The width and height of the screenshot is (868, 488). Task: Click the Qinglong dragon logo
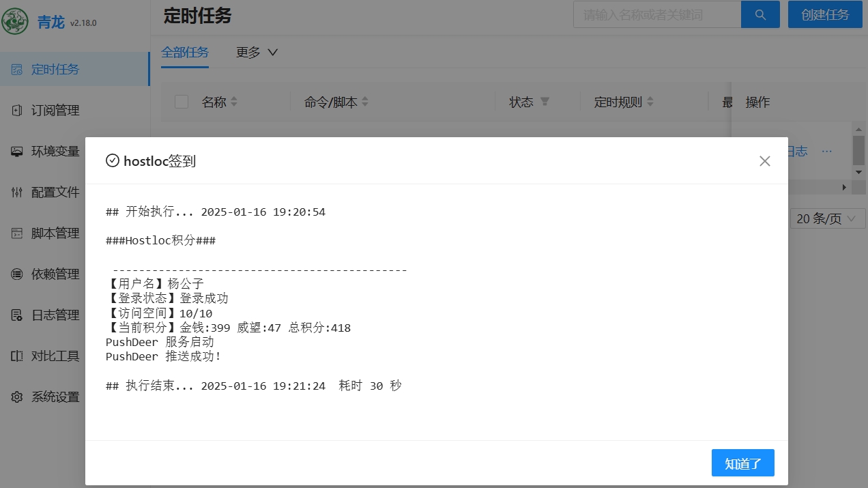point(15,21)
